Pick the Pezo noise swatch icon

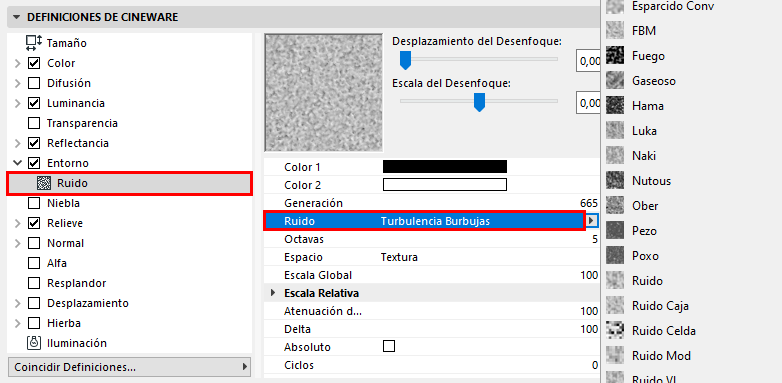point(615,230)
